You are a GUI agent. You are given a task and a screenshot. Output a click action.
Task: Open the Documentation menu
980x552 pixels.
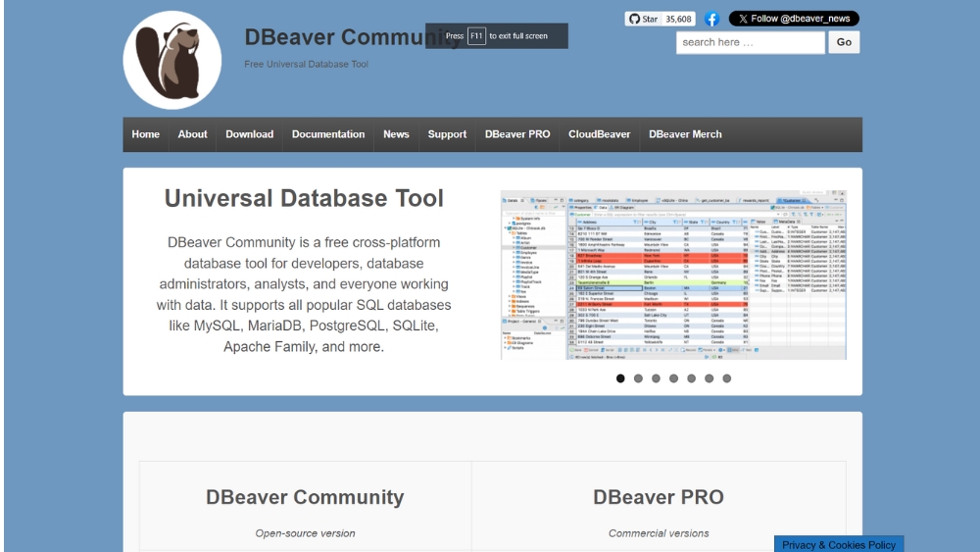[328, 134]
